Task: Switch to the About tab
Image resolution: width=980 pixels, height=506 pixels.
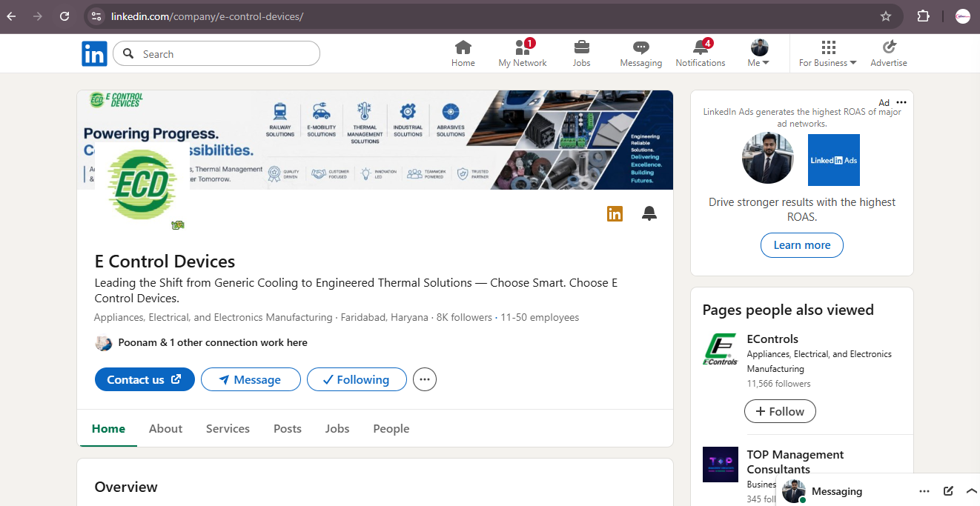Action: pos(165,429)
